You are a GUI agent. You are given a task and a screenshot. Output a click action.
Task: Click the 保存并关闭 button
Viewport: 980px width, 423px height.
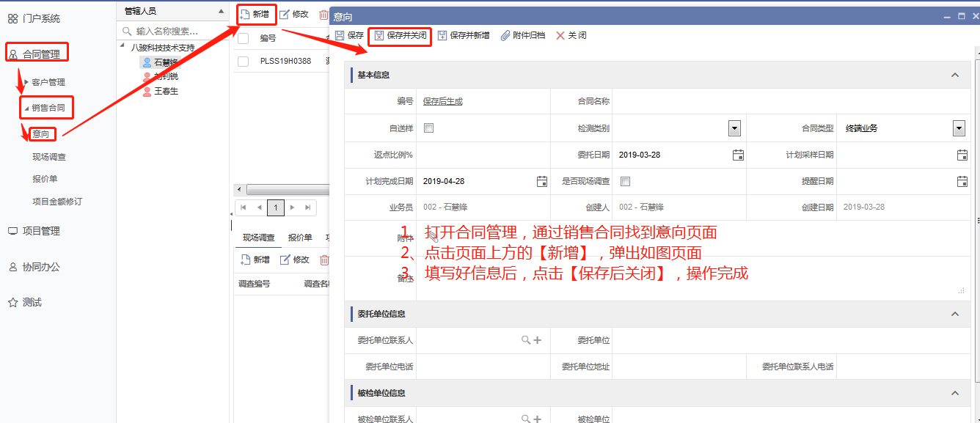[x=400, y=35]
